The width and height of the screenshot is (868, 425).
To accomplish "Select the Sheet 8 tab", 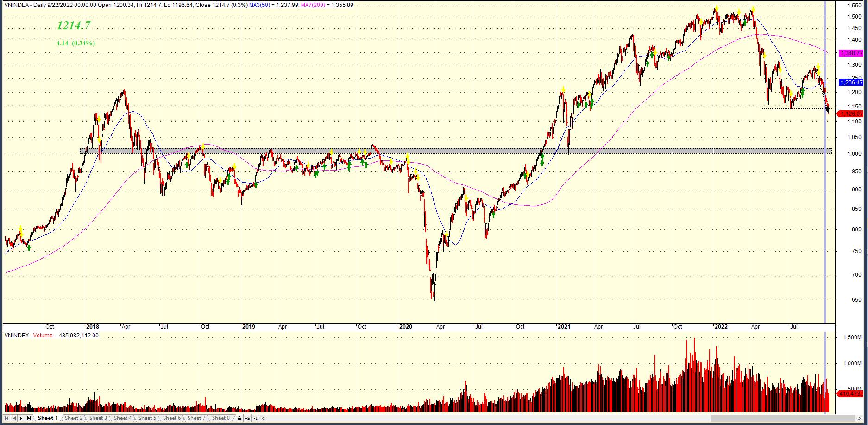I will click(x=221, y=418).
